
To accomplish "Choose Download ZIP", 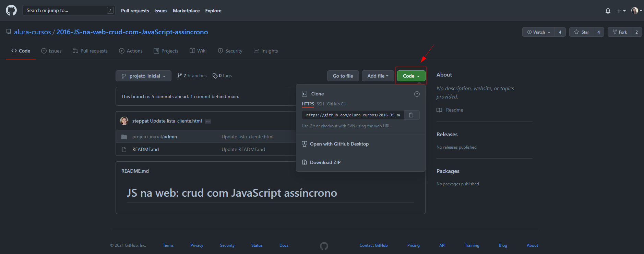I will click(361, 162).
